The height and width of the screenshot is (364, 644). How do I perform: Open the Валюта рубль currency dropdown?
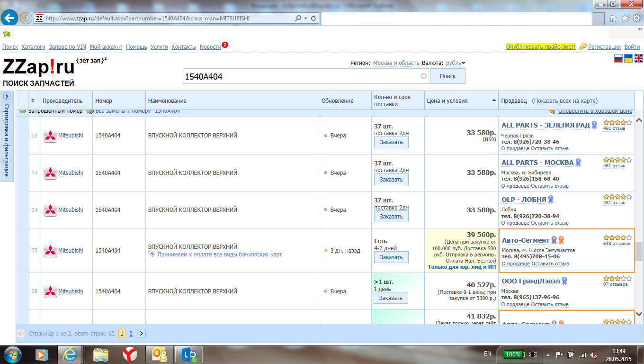pos(455,63)
